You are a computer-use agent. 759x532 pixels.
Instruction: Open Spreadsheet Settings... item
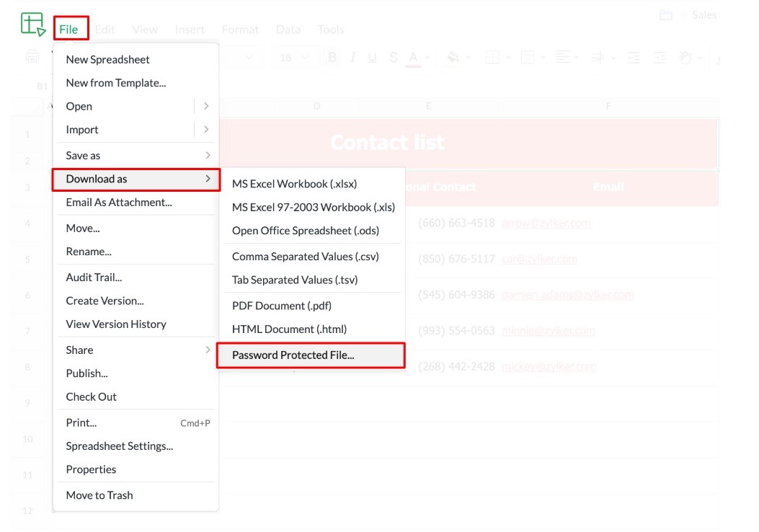click(136, 445)
